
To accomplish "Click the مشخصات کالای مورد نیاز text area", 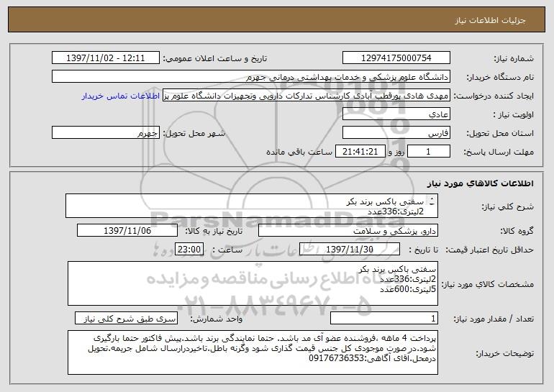I will point(253,283).
